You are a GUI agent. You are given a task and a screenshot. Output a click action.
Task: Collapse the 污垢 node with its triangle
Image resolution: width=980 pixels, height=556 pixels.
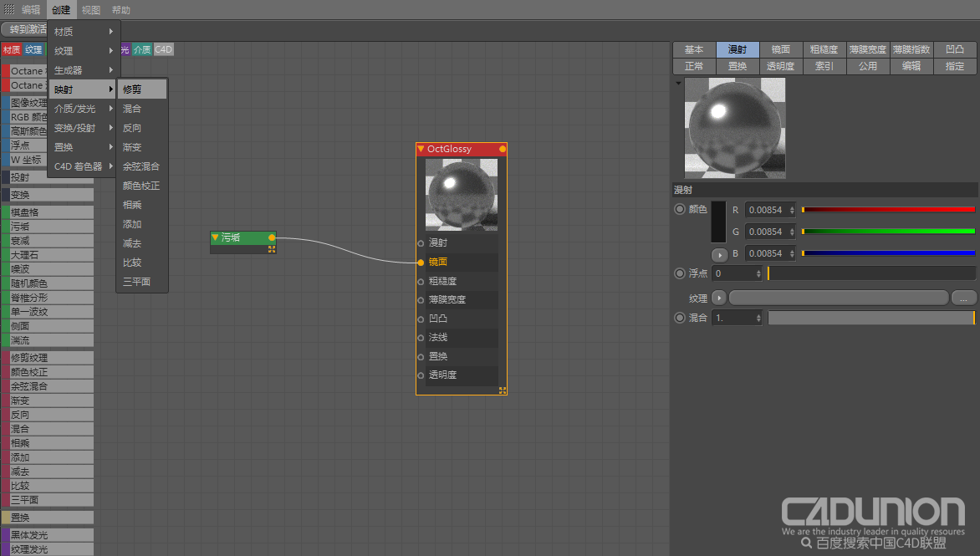coord(215,237)
